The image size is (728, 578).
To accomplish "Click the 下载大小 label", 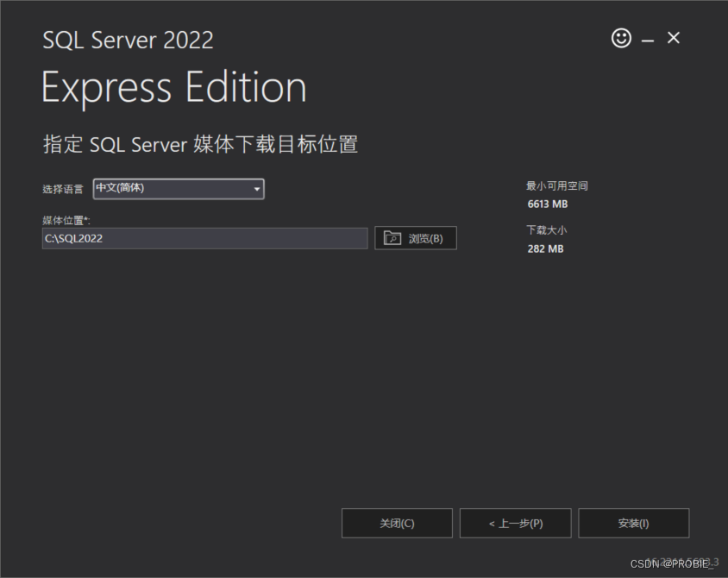I will 547,230.
